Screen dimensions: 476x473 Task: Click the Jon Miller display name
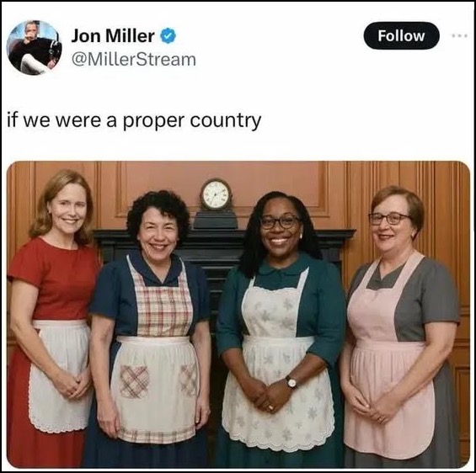113,36
